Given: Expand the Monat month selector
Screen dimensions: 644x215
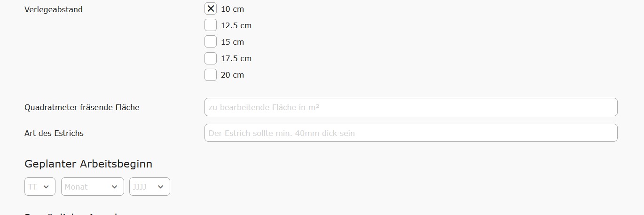Looking at the screenshot, I should [x=92, y=187].
